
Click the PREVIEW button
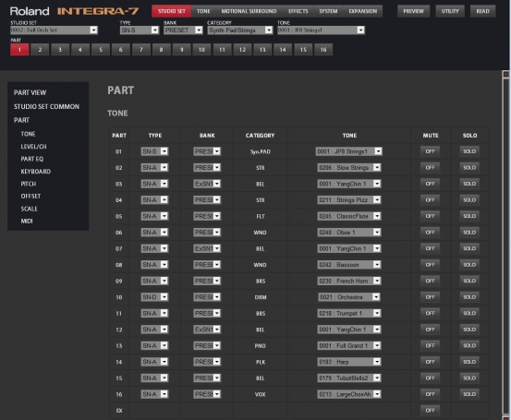tap(414, 11)
